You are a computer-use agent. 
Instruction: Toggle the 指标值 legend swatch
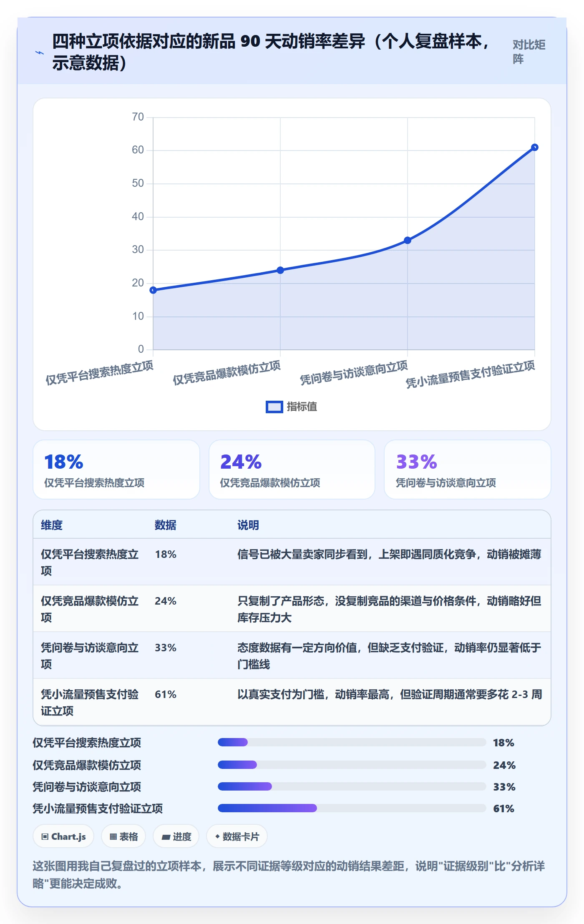click(x=274, y=407)
